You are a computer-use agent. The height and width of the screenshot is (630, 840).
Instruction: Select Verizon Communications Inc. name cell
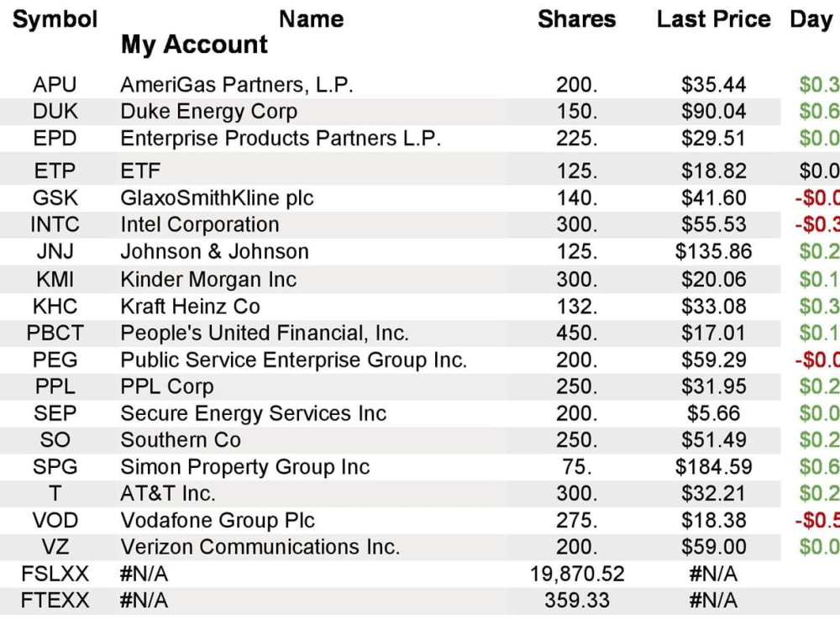pos(260,548)
